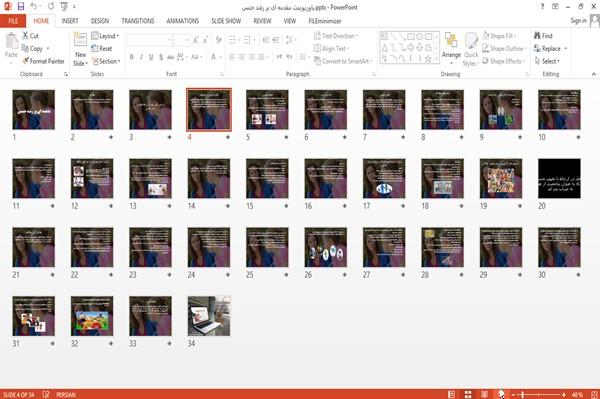Click the Paste clipboard icon
Viewport: 600px width, 399px height.
[x=11, y=41]
